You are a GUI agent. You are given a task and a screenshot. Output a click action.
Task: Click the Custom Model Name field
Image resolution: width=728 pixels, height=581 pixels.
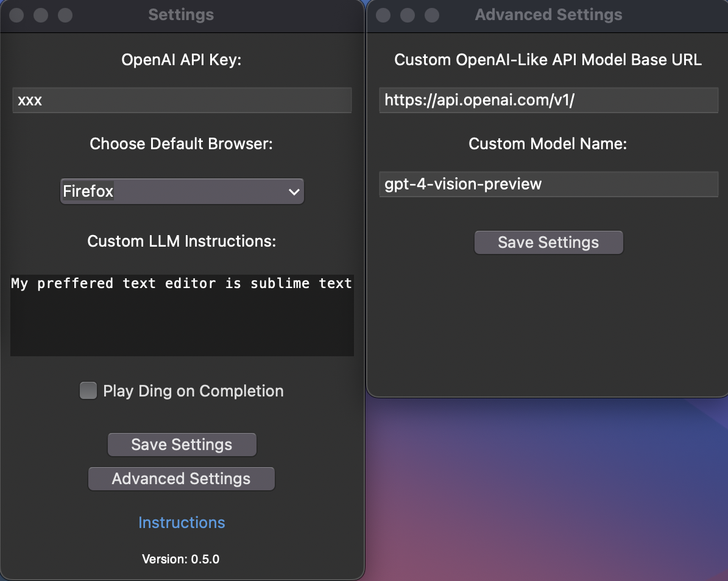pyautogui.click(x=549, y=185)
